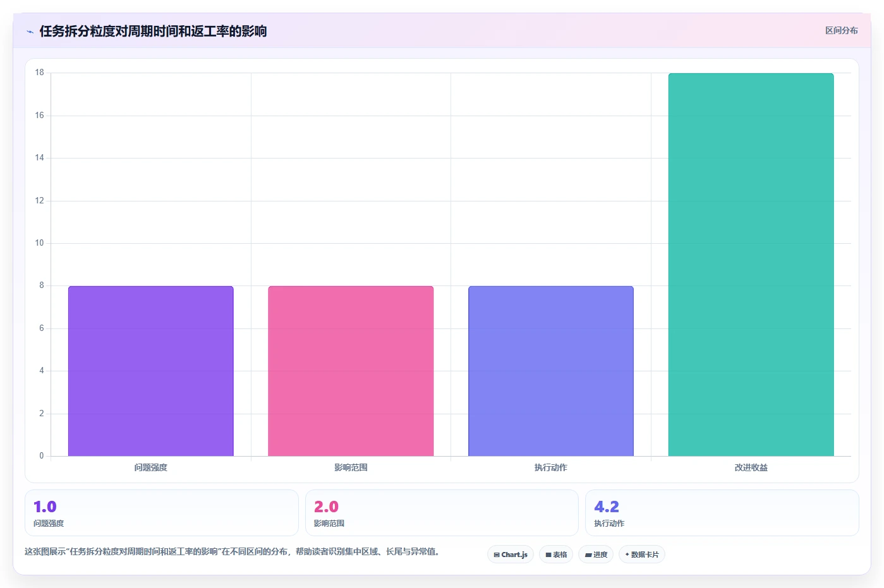Click the y-axis value 0

tap(42, 456)
